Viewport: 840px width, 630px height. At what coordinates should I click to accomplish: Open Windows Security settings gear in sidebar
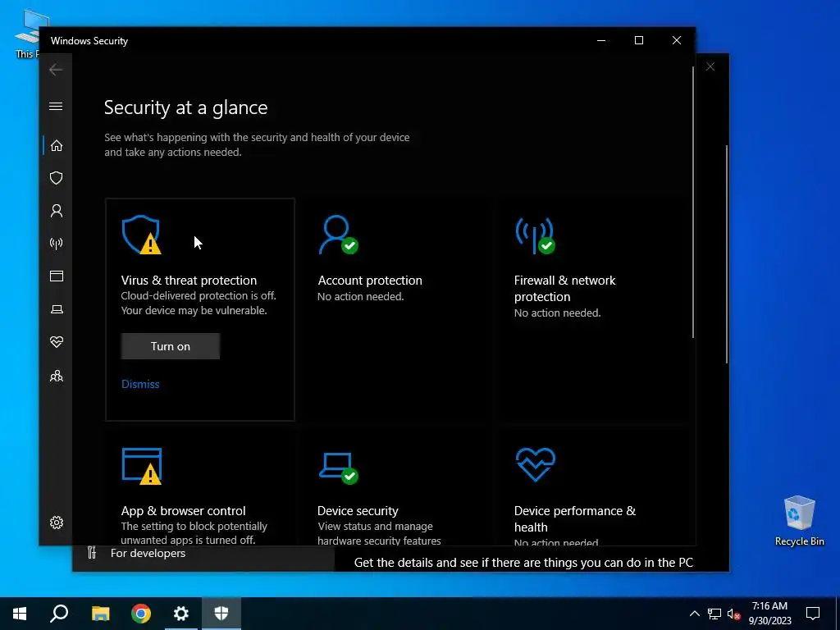tap(57, 523)
